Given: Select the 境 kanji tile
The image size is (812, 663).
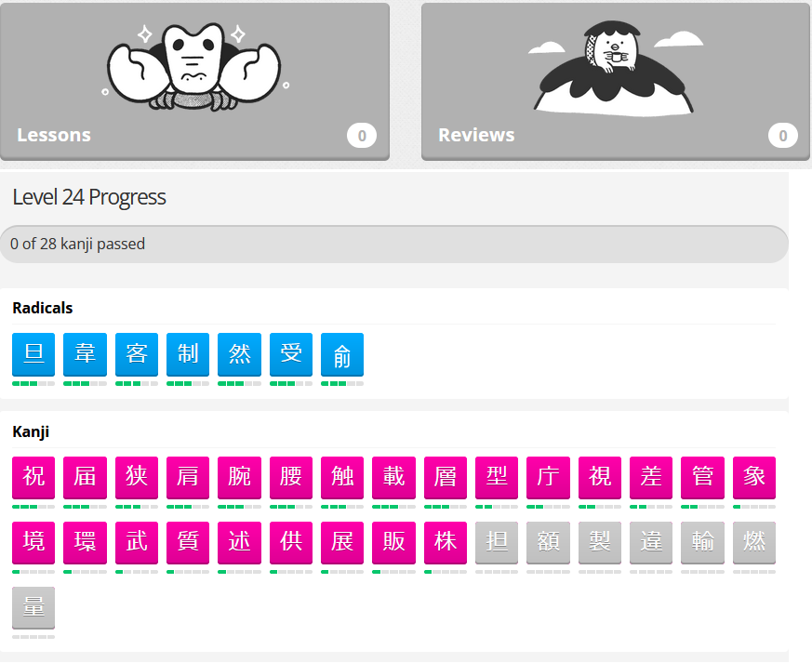Looking at the screenshot, I should 33,543.
